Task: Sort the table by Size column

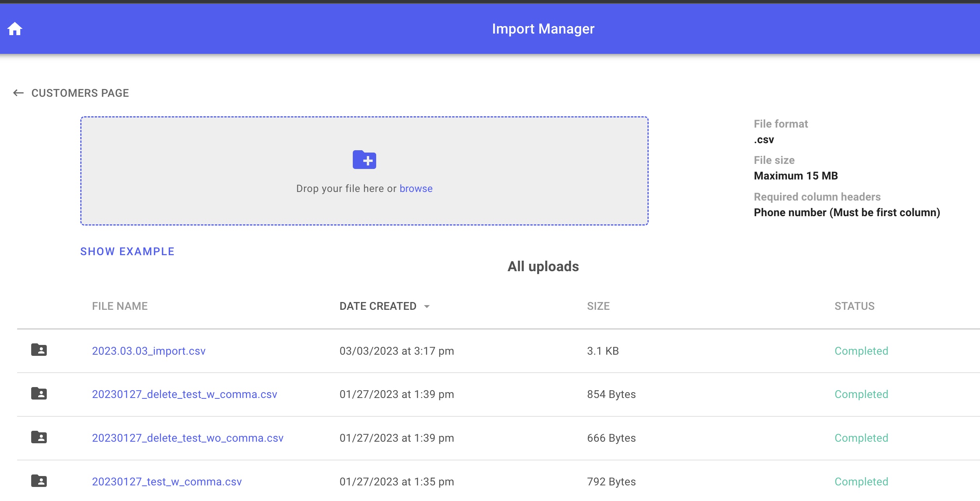Action: [x=598, y=306]
